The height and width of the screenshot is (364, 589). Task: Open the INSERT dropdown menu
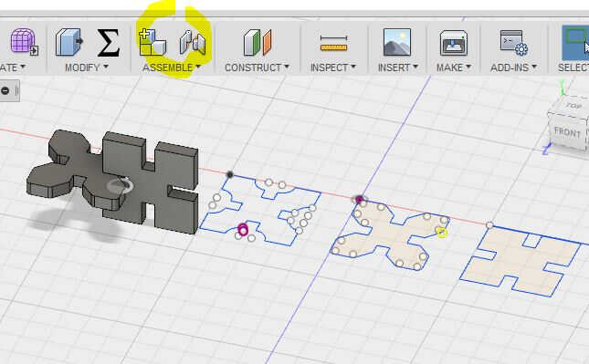[x=398, y=68]
